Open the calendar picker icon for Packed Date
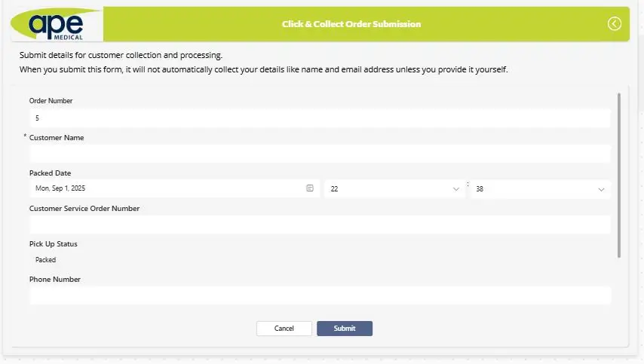The image size is (644, 364). click(x=310, y=188)
